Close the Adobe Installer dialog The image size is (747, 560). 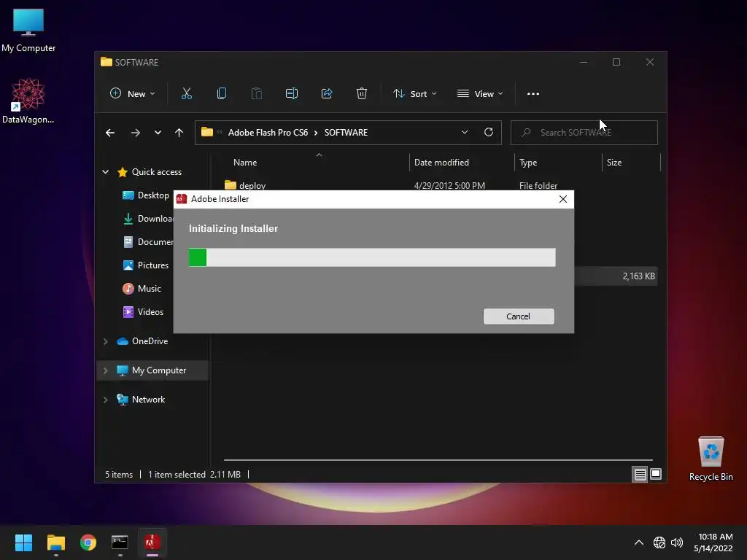pyautogui.click(x=562, y=199)
